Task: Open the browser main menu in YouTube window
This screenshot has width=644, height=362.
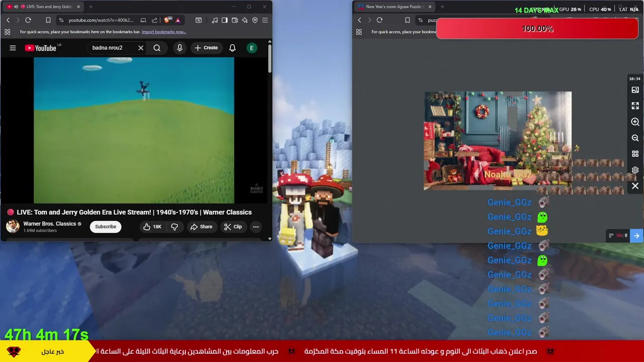Action: pyautogui.click(x=265, y=20)
